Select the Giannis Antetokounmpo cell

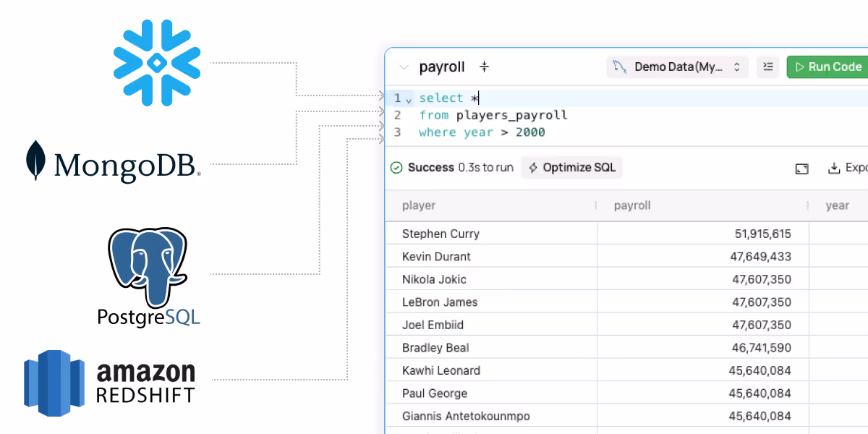click(491, 416)
